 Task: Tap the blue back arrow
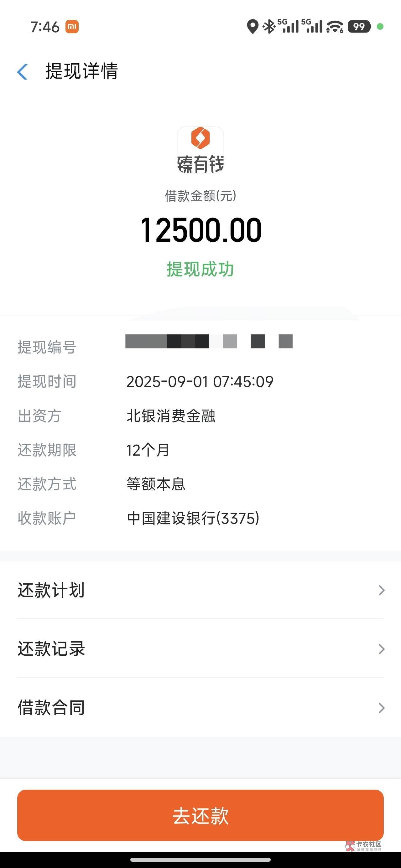point(22,72)
